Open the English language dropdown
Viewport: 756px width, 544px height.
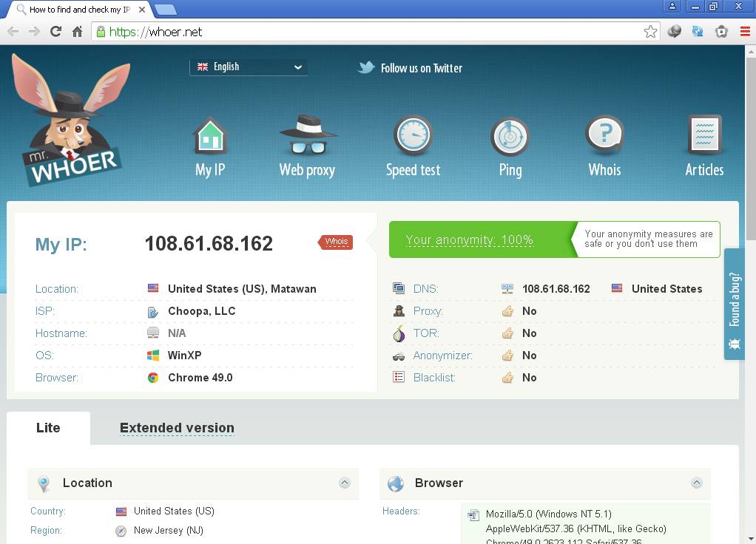(249, 67)
